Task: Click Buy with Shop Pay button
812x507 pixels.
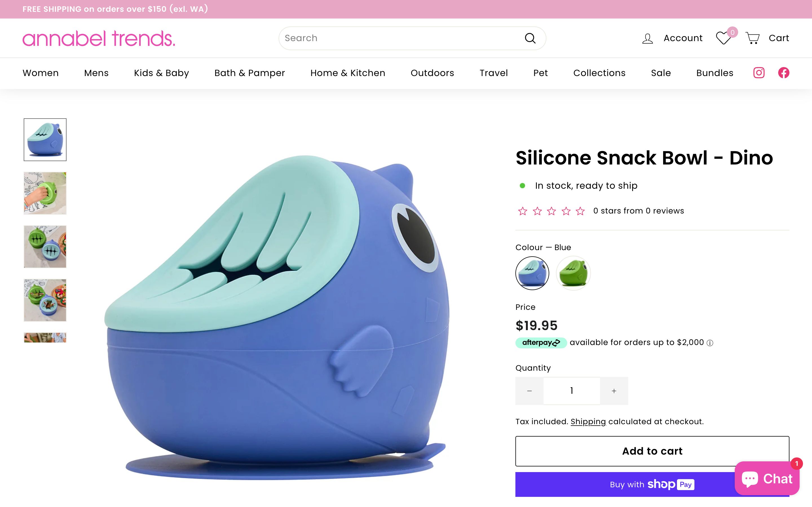Action: tap(652, 484)
